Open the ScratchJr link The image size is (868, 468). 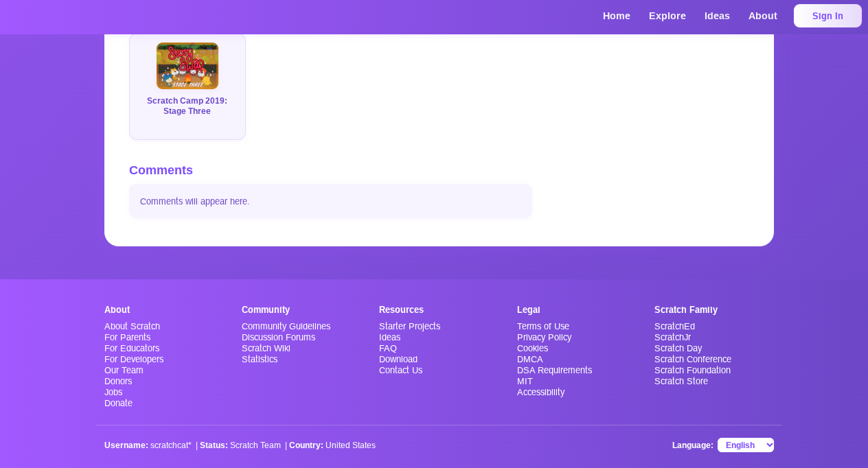[672, 338]
